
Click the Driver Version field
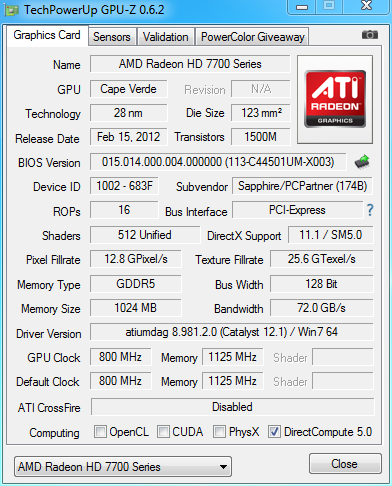[x=232, y=332]
